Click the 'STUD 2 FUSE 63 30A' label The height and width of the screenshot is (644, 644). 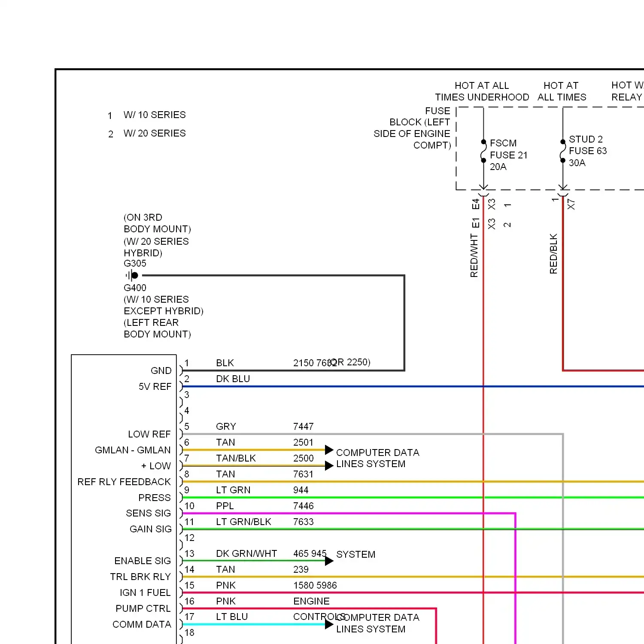pyautogui.click(x=588, y=151)
